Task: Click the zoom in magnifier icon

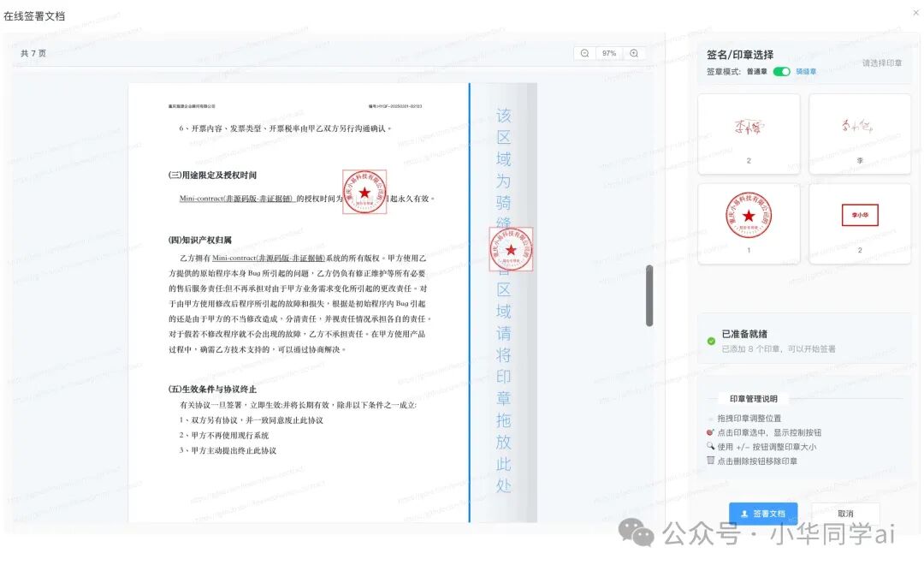Action: click(x=634, y=53)
